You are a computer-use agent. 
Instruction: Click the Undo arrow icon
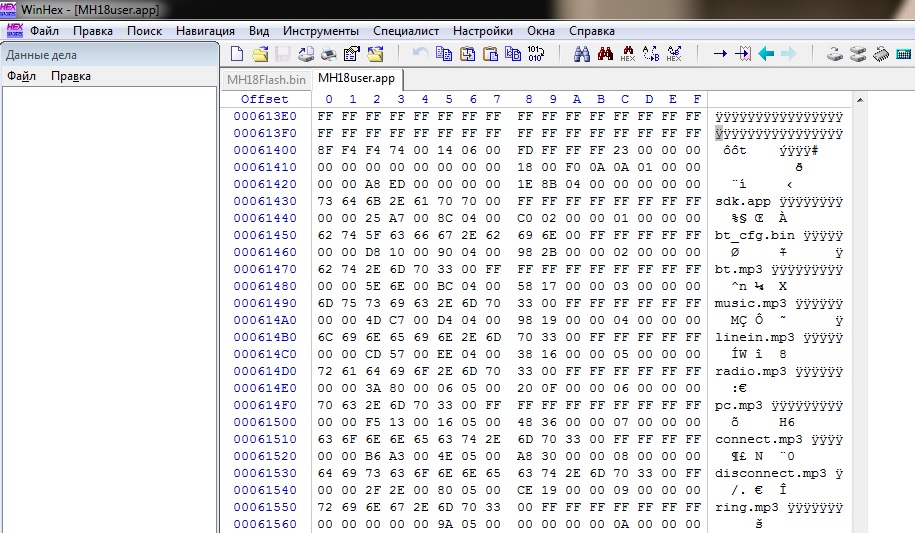420,54
